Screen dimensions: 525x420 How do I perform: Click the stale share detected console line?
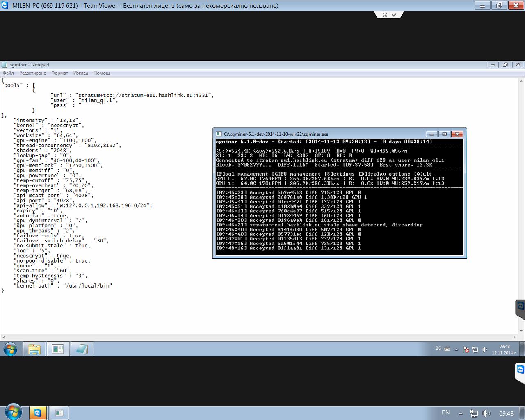tap(319, 225)
